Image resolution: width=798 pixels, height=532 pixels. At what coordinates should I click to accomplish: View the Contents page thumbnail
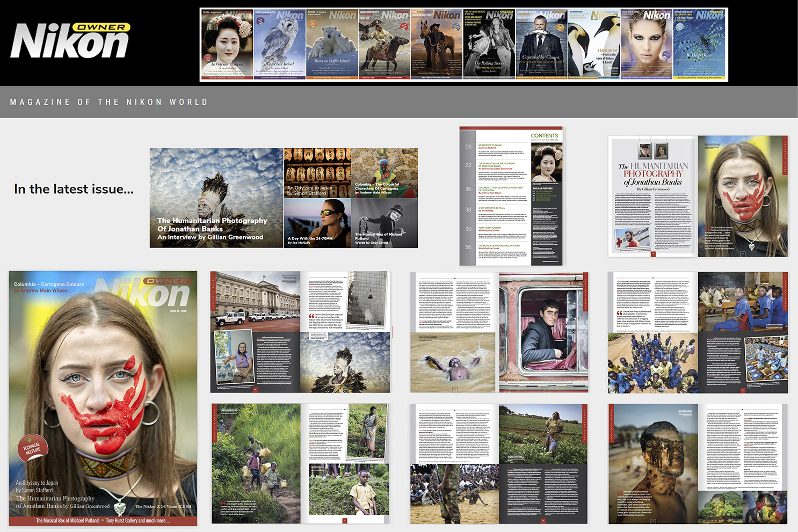coord(511,196)
